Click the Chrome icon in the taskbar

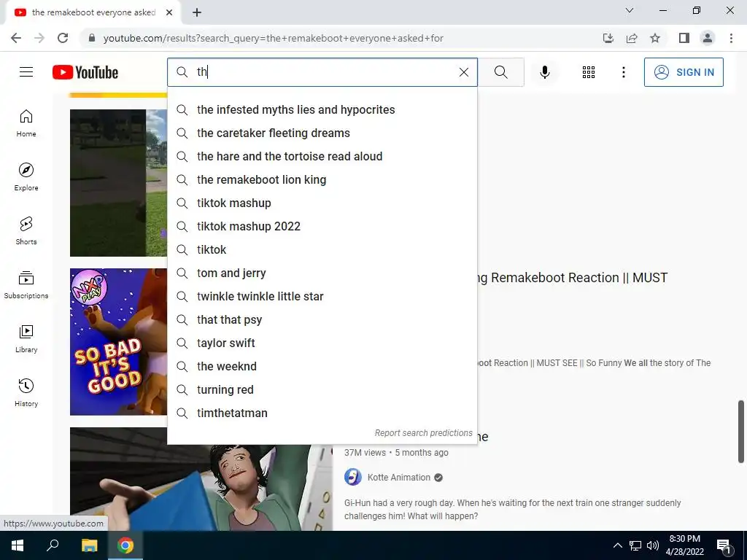(x=125, y=545)
